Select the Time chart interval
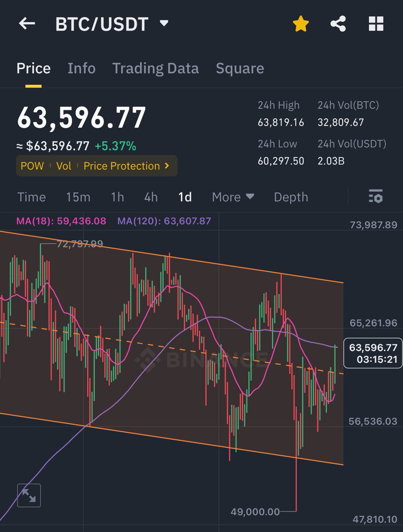The image size is (403, 532). tap(32, 197)
